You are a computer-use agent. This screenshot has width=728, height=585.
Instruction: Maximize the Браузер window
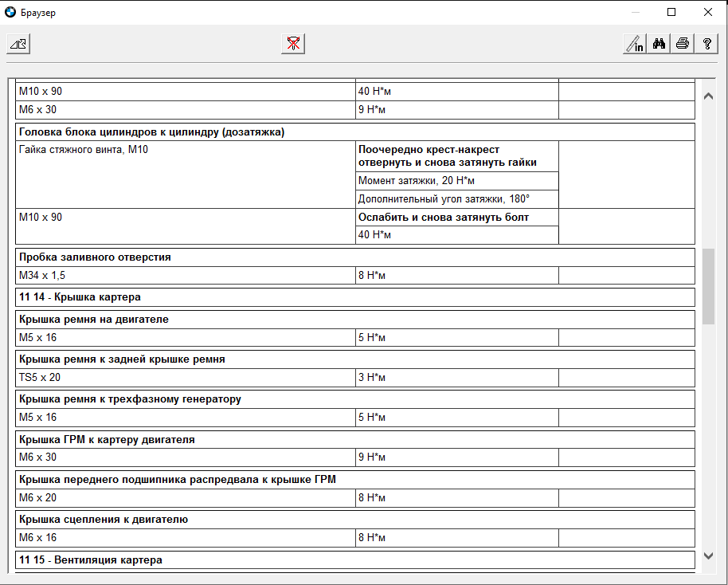click(671, 13)
